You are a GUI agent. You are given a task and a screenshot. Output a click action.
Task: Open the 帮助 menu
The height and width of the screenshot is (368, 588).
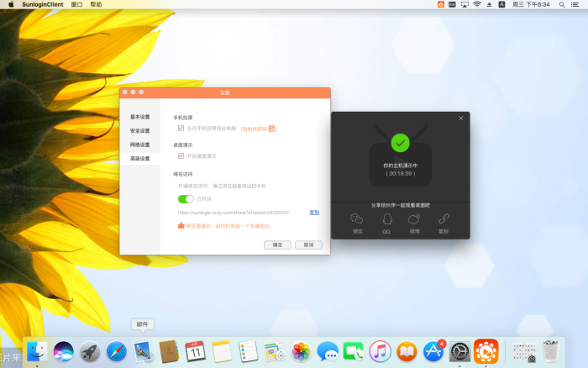click(x=96, y=4)
